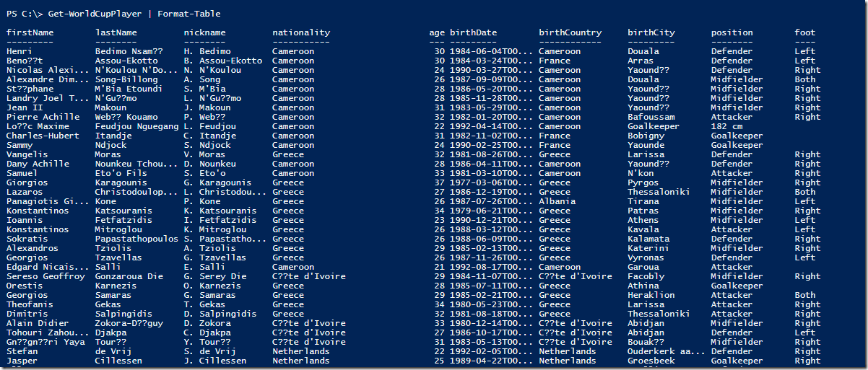Click birth city Athens
Viewport: 868px width, 370px height.
click(x=643, y=220)
